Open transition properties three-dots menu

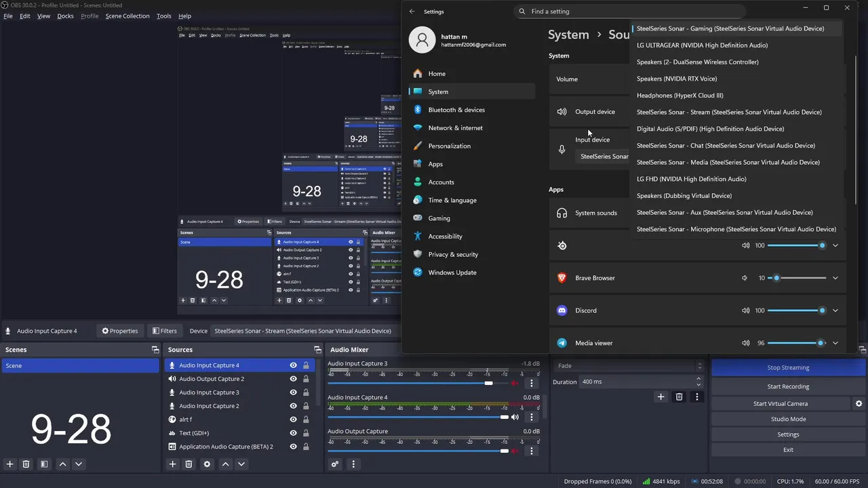tap(696, 397)
